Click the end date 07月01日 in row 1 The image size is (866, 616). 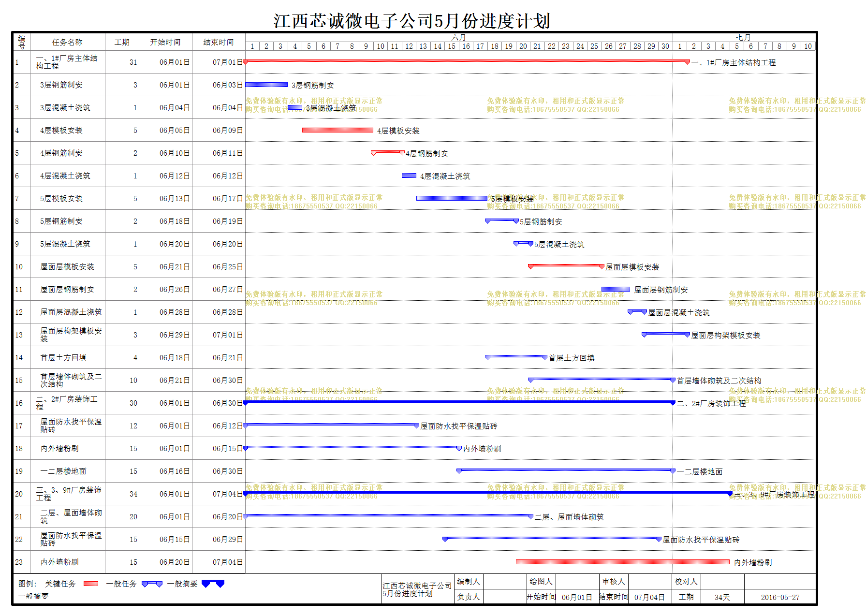click(x=228, y=62)
